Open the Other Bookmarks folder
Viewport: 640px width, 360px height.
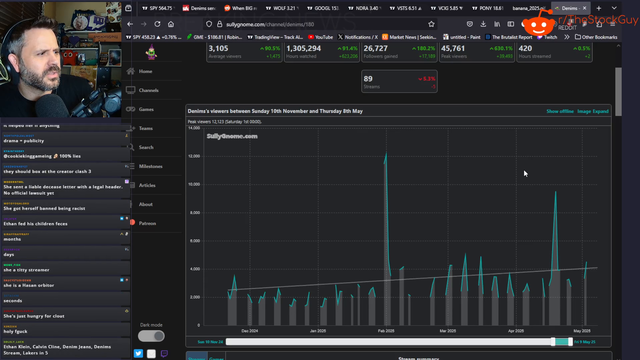(596, 37)
